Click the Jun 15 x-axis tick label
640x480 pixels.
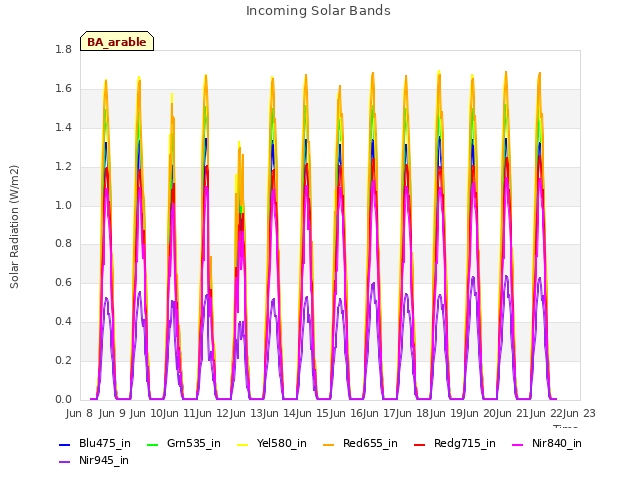click(312, 413)
